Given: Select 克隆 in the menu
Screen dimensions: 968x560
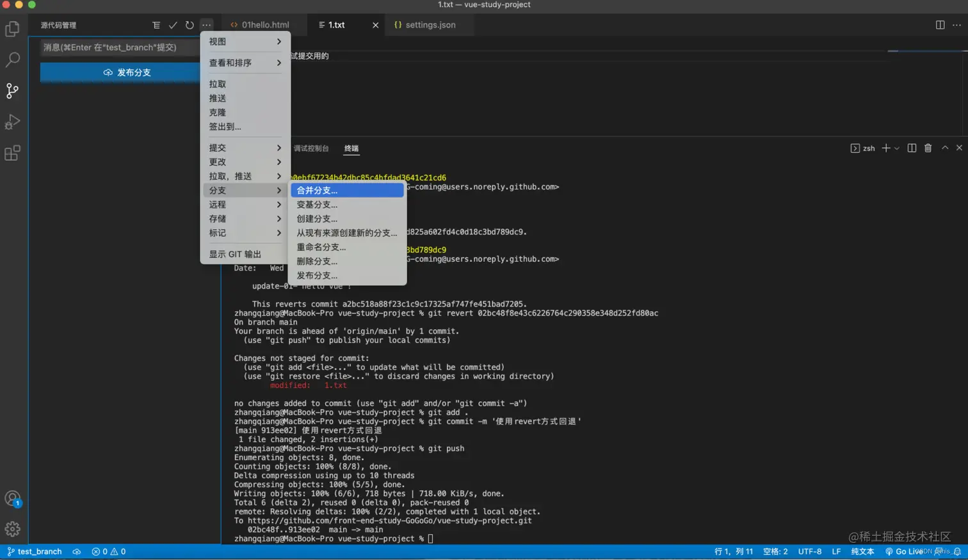Looking at the screenshot, I should click(245, 112).
